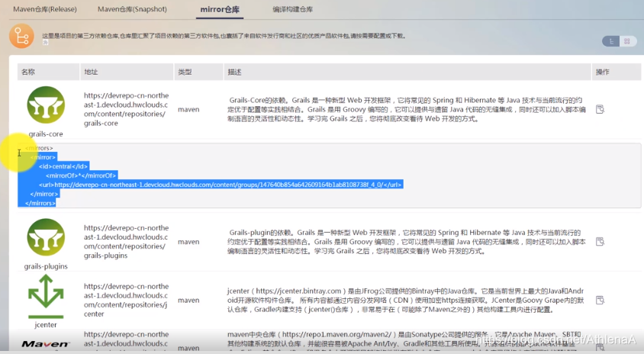Open config for grails-plugins row
The width and height of the screenshot is (644, 354).
[600, 242]
